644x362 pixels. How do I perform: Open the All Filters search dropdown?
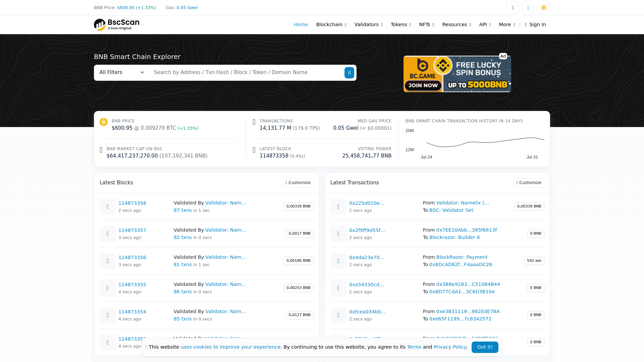pos(122,72)
